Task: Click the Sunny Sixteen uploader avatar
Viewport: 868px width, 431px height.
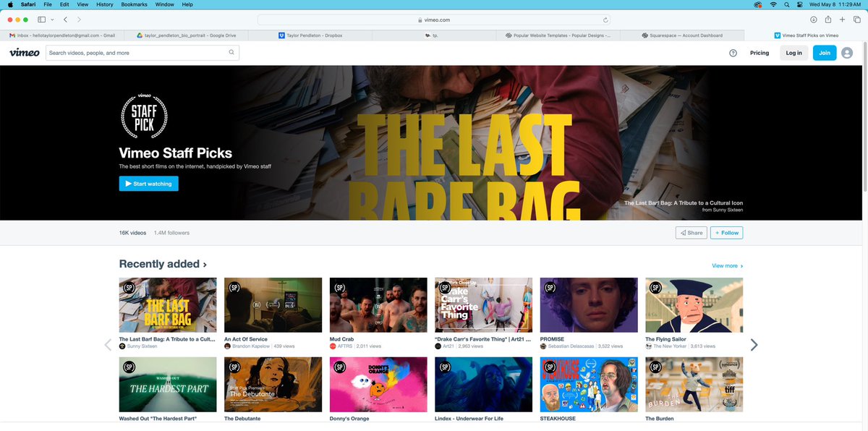Action: click(x=122, y=346)
